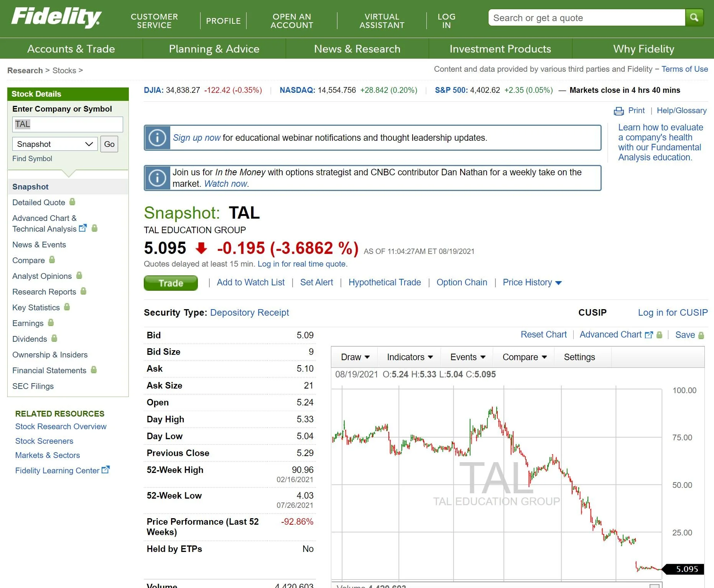Click the price chart area

[x=497, y=483]
